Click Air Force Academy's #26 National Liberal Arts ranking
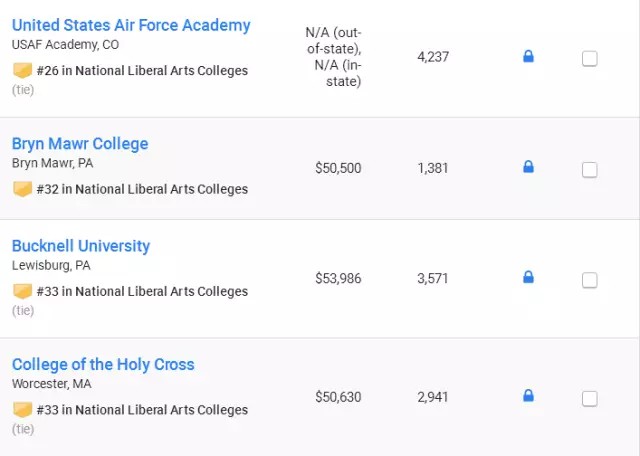This screenshot has height=456, width=640. (142, 71)
